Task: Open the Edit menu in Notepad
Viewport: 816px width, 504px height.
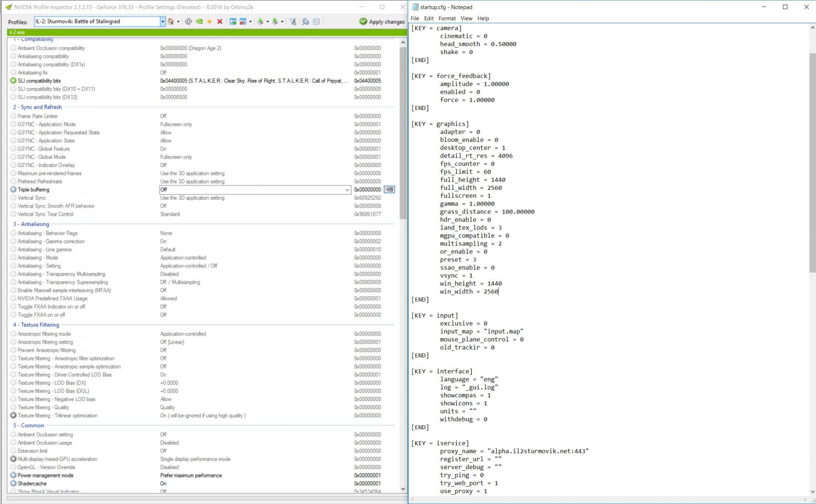Action: [x=428, y=18]
